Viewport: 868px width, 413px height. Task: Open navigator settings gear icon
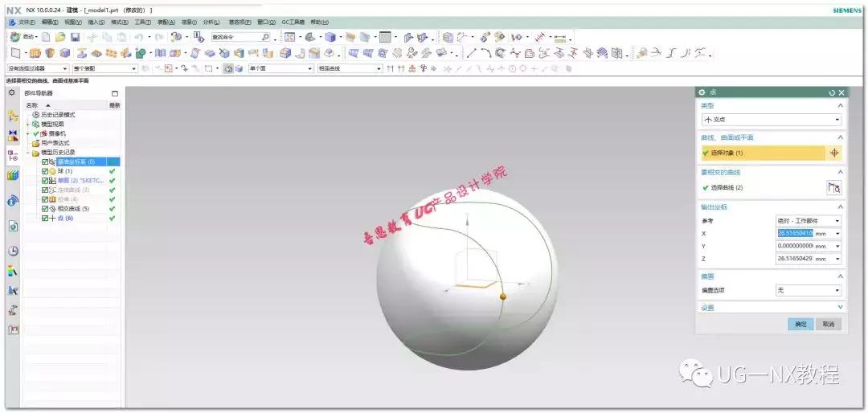12,93
